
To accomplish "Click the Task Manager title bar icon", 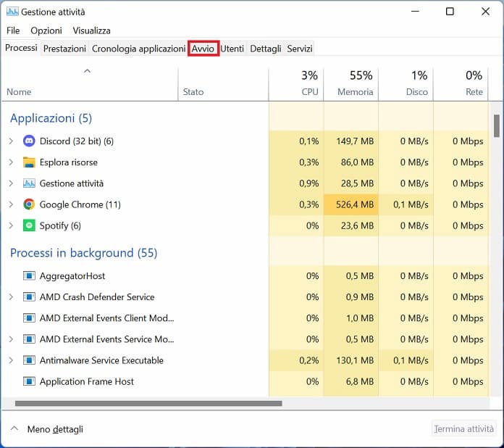I will (12, 12).
